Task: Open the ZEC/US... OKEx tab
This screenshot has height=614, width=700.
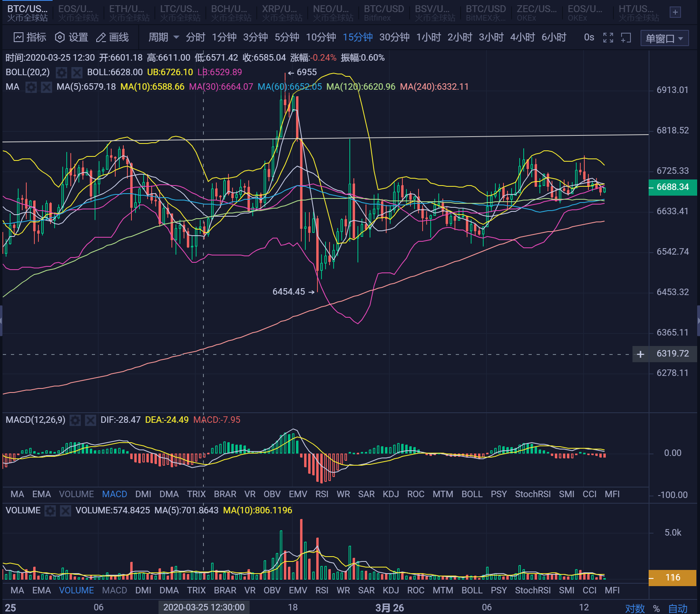Action: pos(537,13)
